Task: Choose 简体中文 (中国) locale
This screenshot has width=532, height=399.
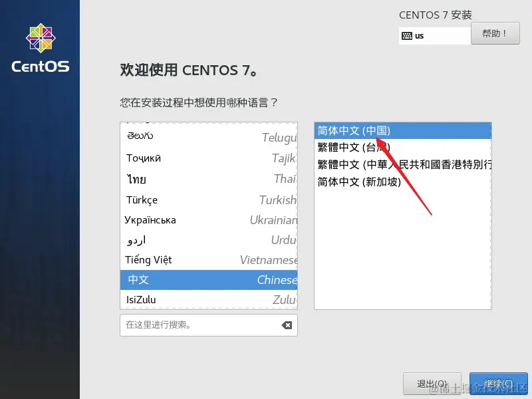Action: click(x=403, y=130)
